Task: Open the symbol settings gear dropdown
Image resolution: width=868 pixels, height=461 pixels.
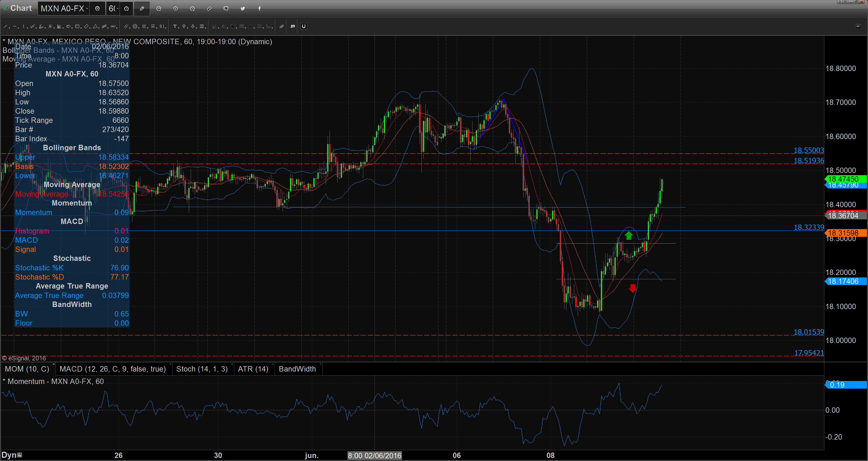Action: [x=97, y=8]
